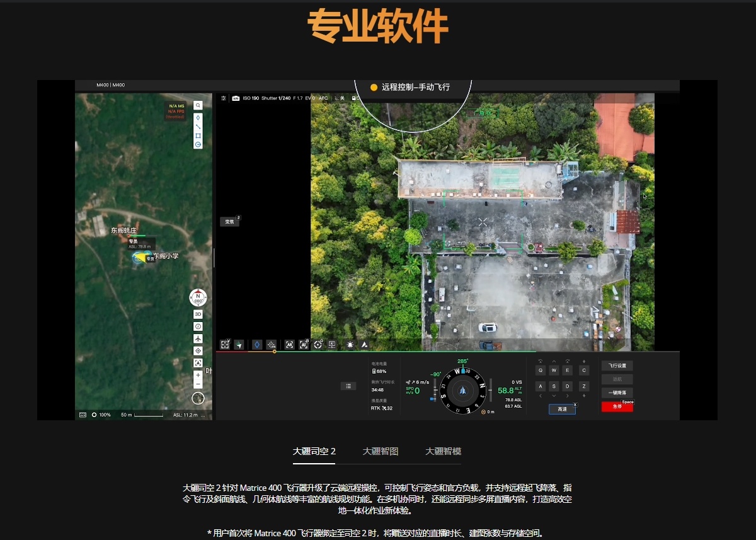Screen dimensions: 756x540
Task: Click the 东阁蚝庄 map label
Action: tap(123, 231)
